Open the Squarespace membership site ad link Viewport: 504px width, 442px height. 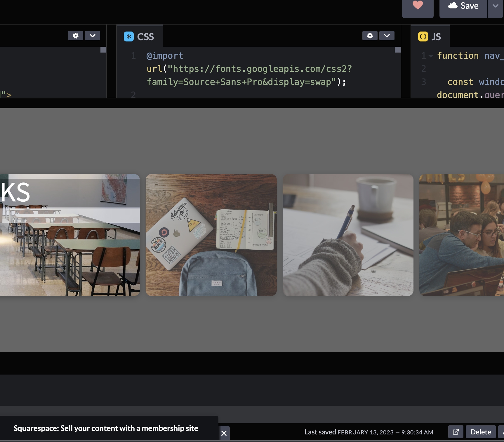(106, 428)
